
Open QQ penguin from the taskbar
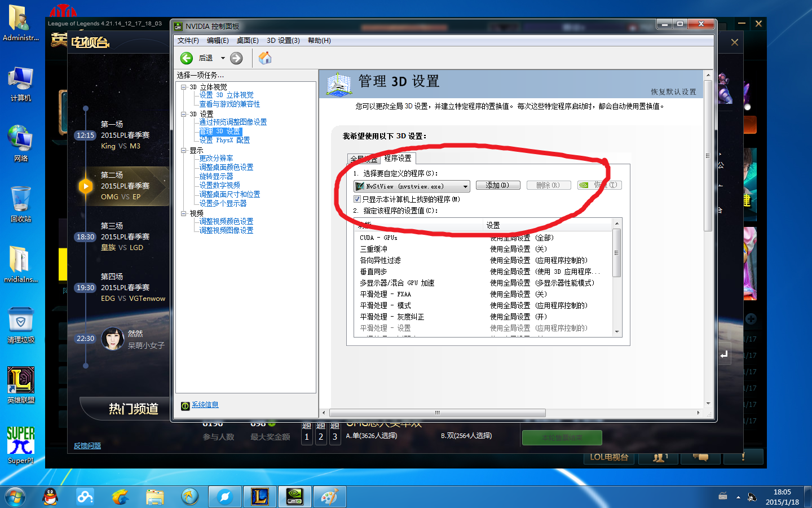(x=51, y=497)
